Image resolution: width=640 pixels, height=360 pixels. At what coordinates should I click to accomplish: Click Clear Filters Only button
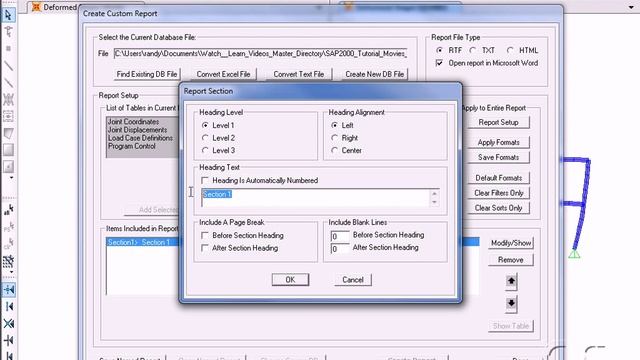[498, 193]
